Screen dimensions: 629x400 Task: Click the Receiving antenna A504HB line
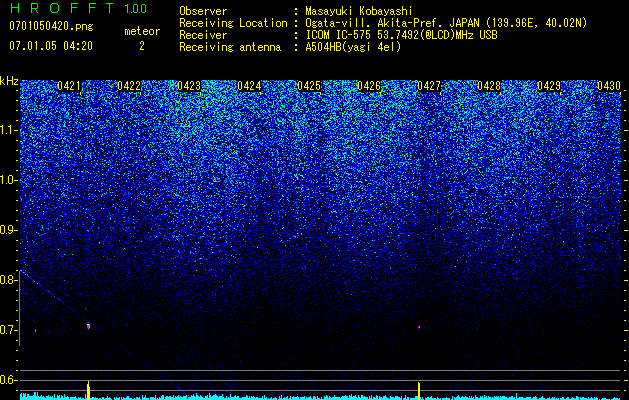pyautogui.click(x=290, y=47)
